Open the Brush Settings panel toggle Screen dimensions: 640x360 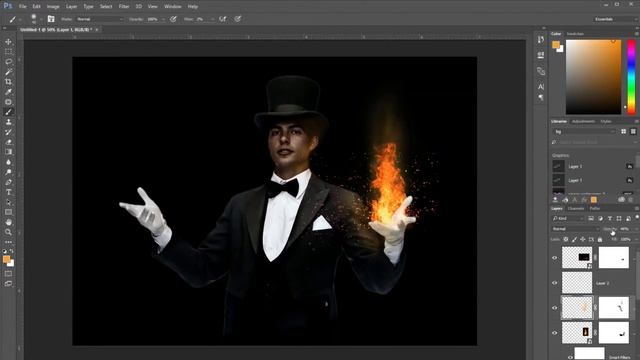point(51,19)
